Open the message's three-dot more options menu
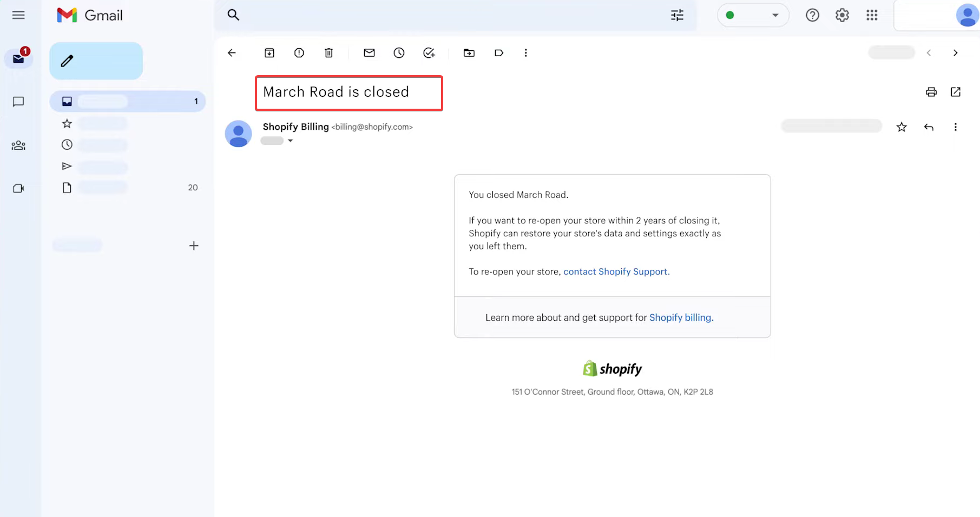The image size is (980, 517). point(955,127)
